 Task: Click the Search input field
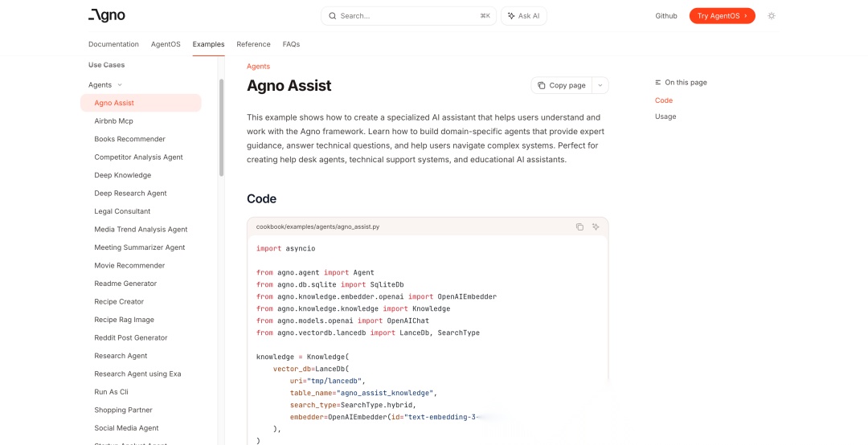(408, 16)
